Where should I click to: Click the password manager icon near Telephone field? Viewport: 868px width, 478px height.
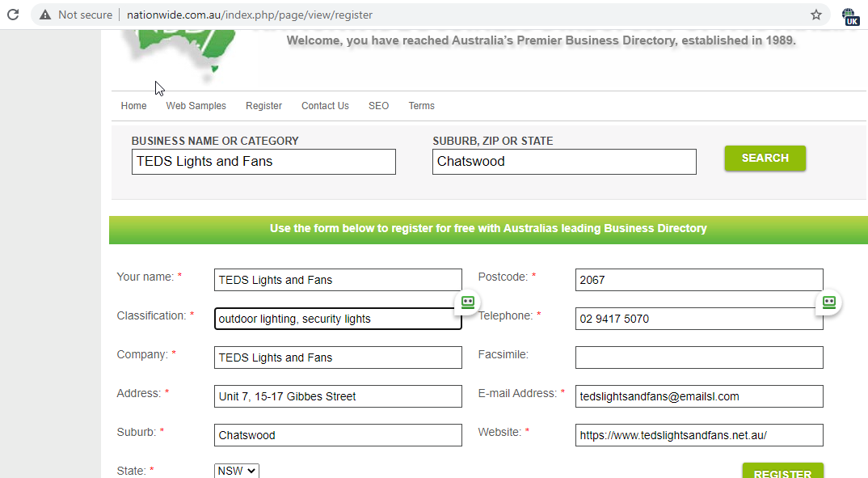point(828,302)
